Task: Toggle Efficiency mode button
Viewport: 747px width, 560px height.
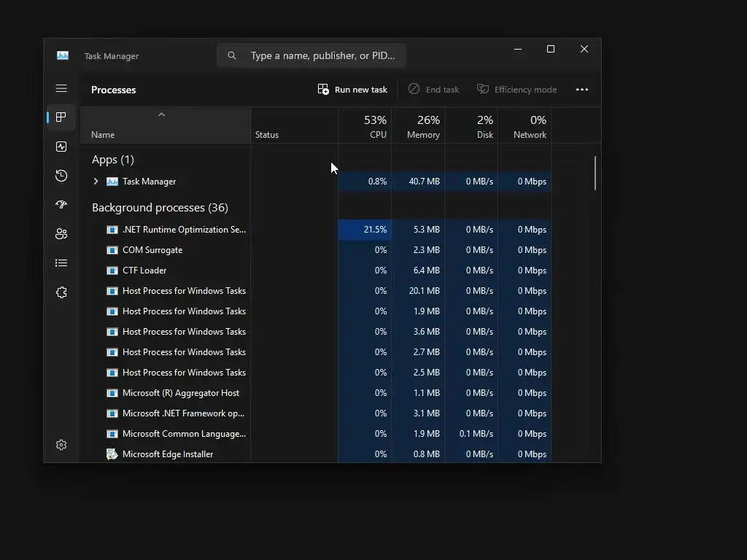Action: 516,90
